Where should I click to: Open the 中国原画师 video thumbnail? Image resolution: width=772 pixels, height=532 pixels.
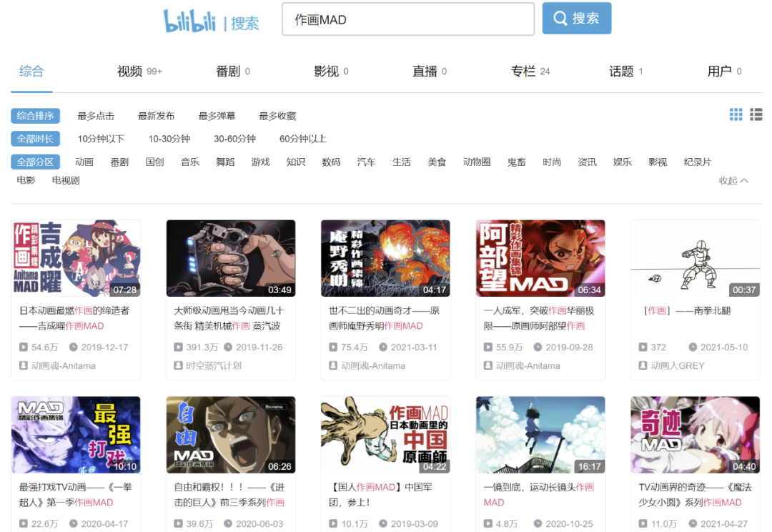385,435
